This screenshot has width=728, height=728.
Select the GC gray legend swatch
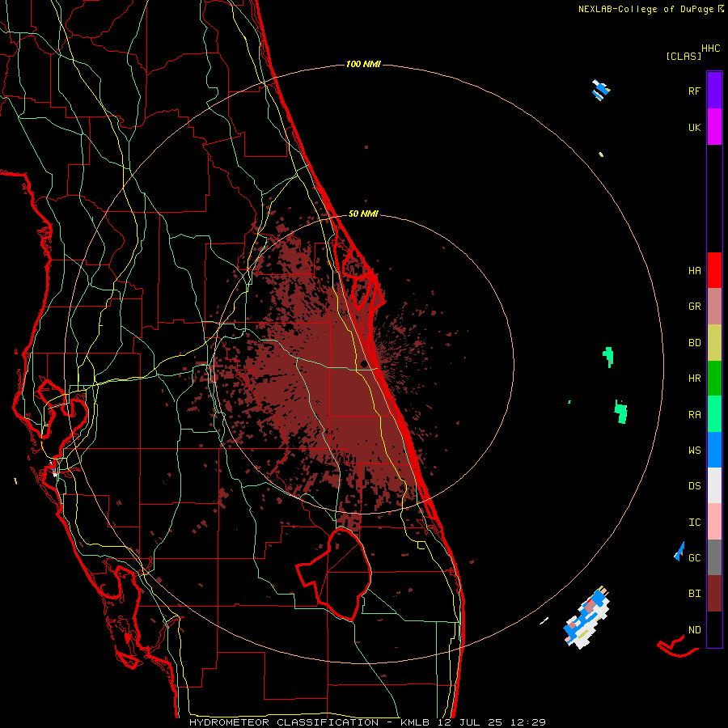714,557
